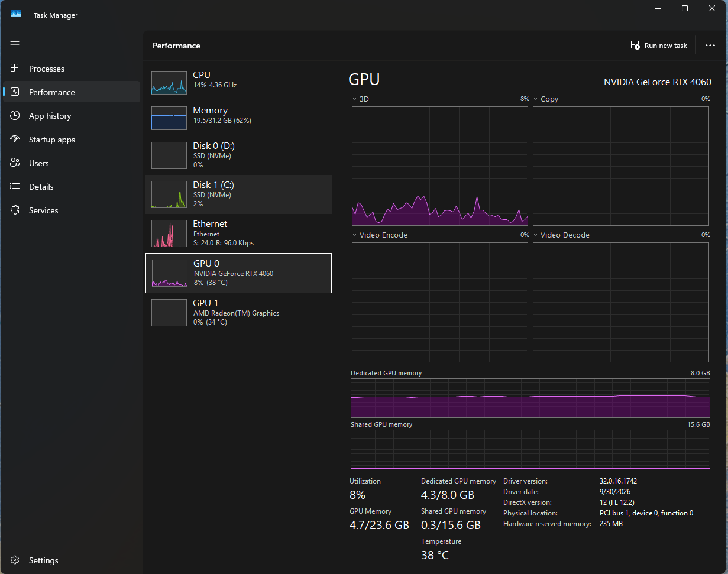This screenshot has height=574, width=728.
Task: Click the driver date value 9/30/2026
Action: [x=614, y=492]
